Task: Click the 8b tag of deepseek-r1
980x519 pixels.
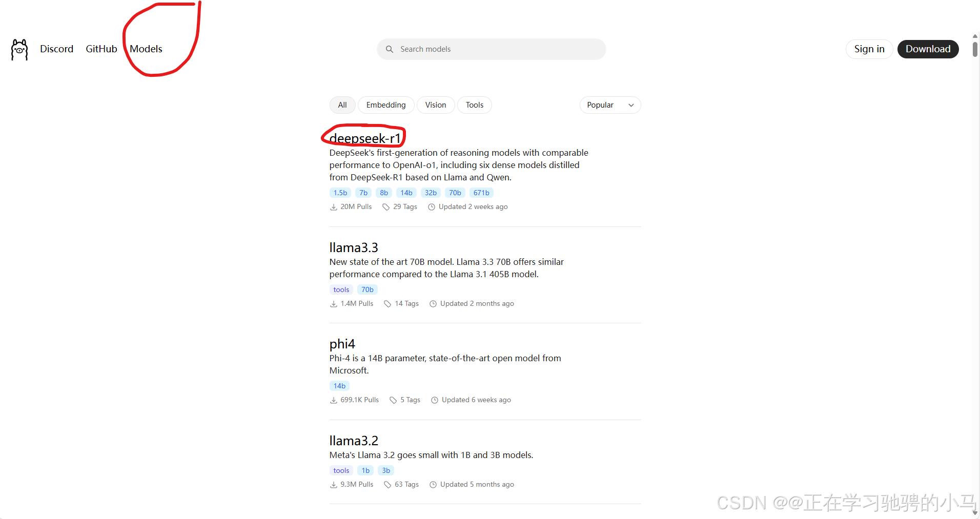Action: (x=384, y=193)
